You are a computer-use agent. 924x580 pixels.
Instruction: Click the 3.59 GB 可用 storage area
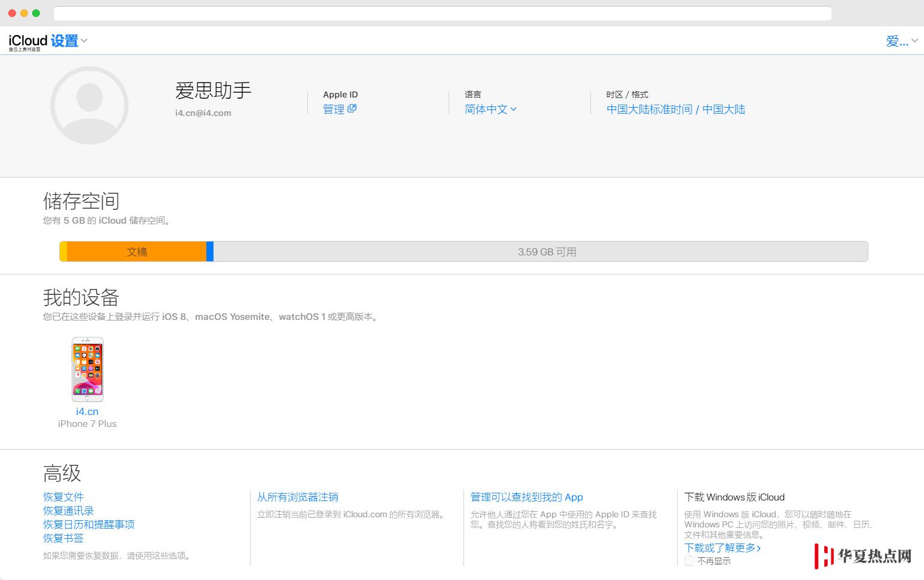541,252
